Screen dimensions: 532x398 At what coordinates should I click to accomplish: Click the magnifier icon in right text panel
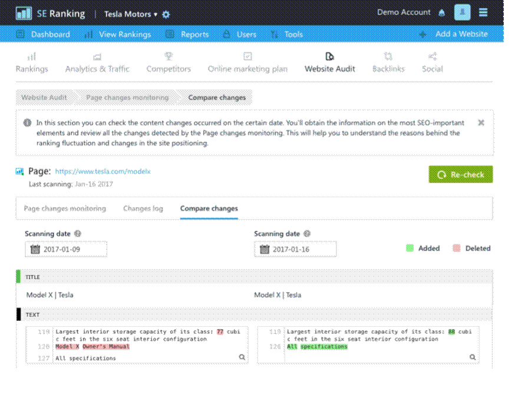472,357
